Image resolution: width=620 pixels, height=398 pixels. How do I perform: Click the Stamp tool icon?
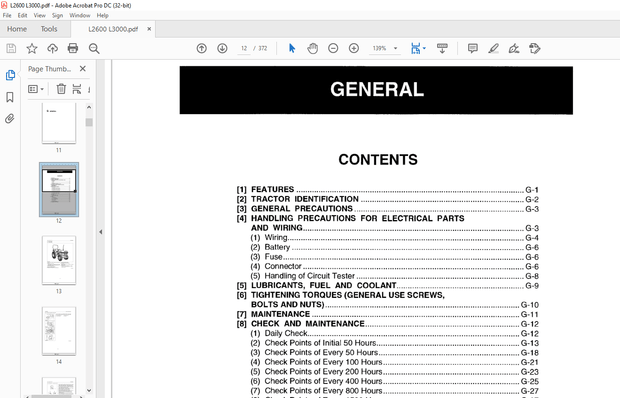pyautogui.click(x=535, y=48)
